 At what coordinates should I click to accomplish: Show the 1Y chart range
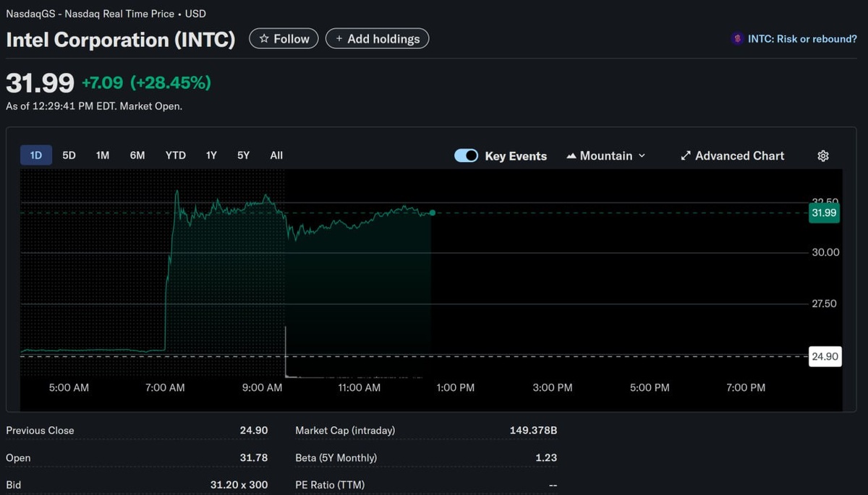tap(211, 155)
